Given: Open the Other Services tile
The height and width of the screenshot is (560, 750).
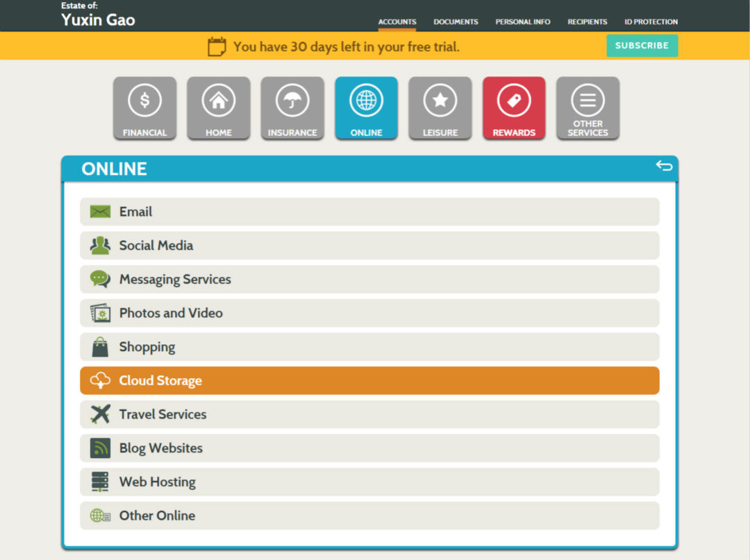Looking at the screenshot, I should [587, 108].
